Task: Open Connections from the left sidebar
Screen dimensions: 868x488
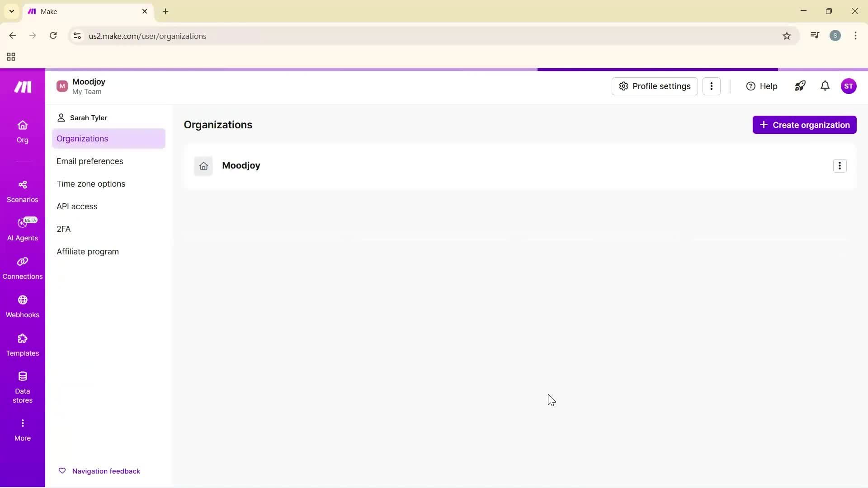Action: coord(22,267)
